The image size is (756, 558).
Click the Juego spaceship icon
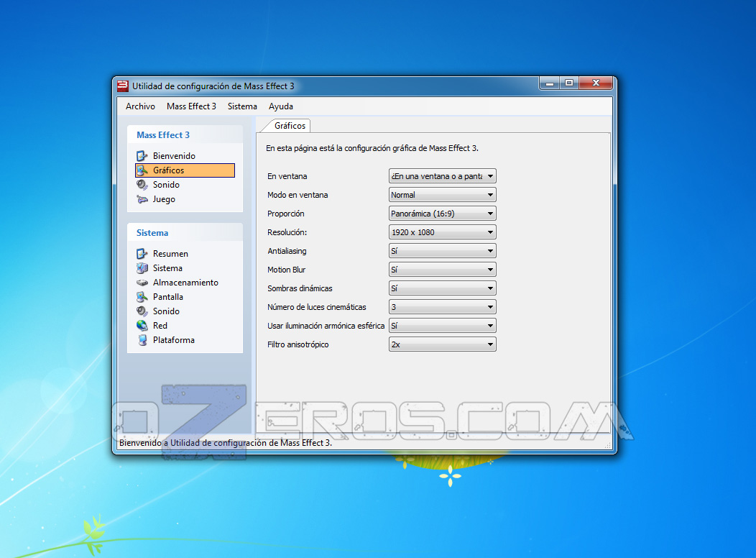coord(142,199)
